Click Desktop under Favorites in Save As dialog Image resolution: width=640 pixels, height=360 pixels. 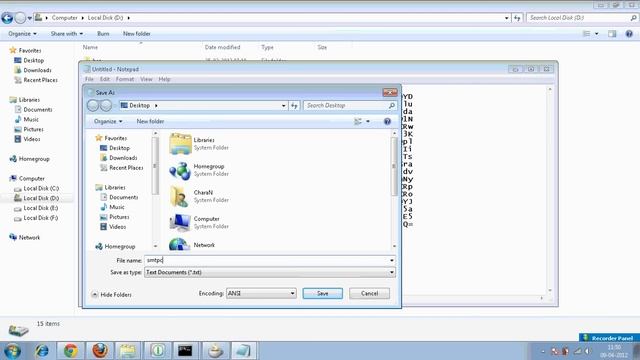(x=119, y=148)
